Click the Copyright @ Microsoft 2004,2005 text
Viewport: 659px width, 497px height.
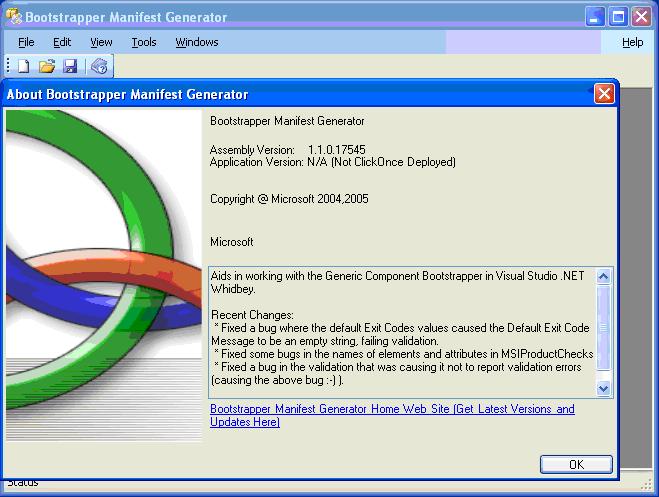[x=289, y=199]
